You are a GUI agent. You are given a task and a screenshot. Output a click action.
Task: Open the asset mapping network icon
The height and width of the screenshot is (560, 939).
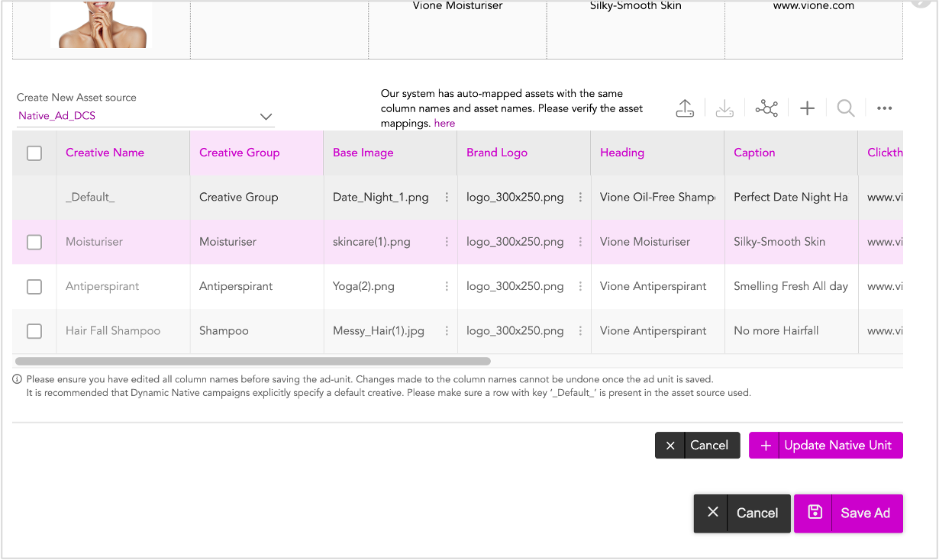[x=766, y=108]
